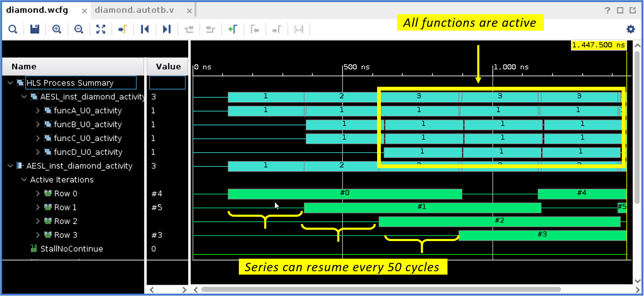Close the diamond.wcfg tab
644x296 pixels.
tap(84, 11)
